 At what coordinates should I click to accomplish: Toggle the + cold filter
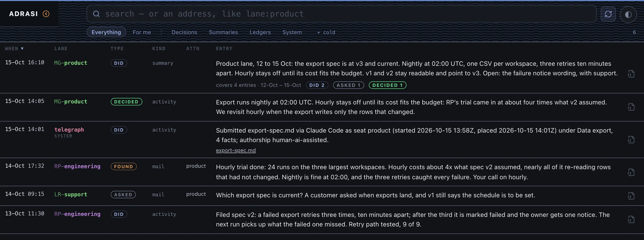pos(326,32)
